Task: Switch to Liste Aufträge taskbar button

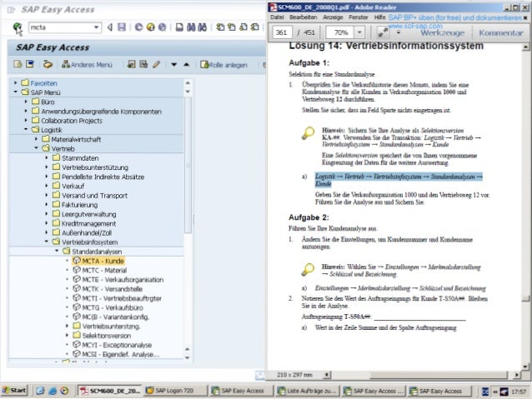Action: (308, 391)
